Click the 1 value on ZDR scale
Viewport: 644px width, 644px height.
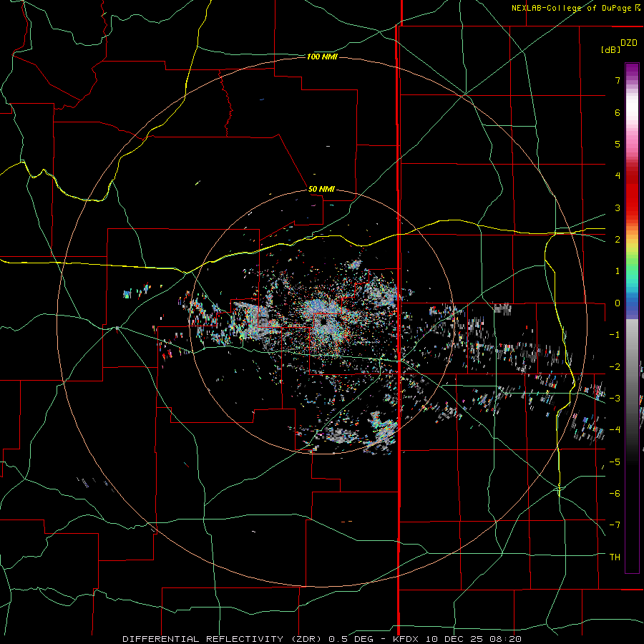click(618, 271)
